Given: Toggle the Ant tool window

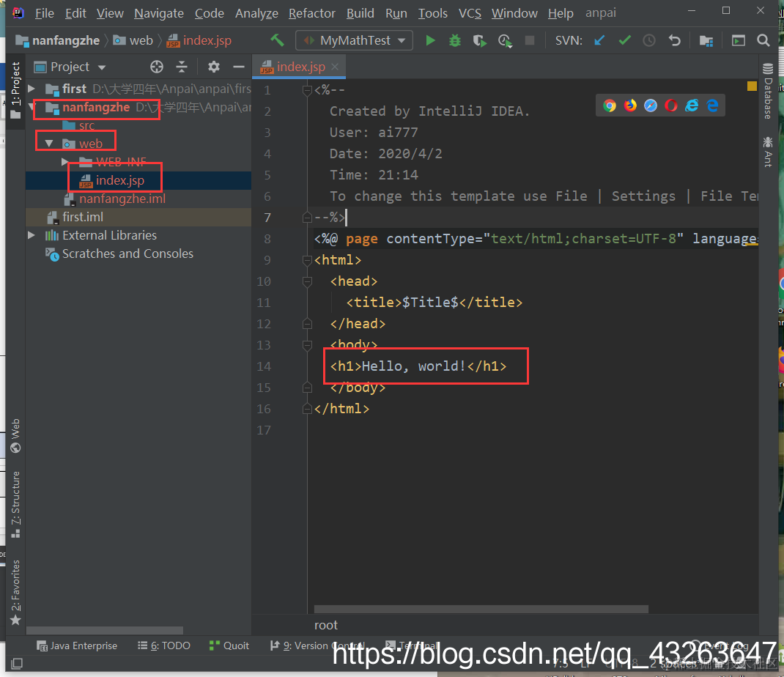Looking at the screenshot, I should [x=768, y=151].
